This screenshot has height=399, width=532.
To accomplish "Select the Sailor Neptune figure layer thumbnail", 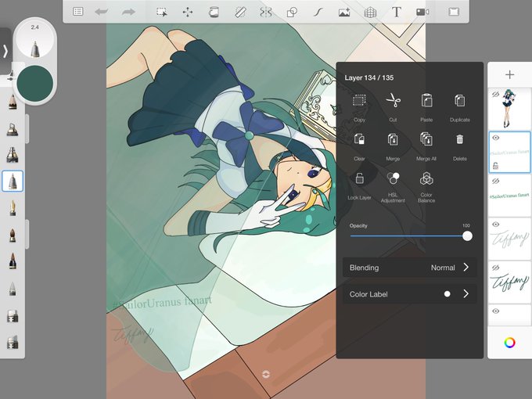I will (509, 109).
